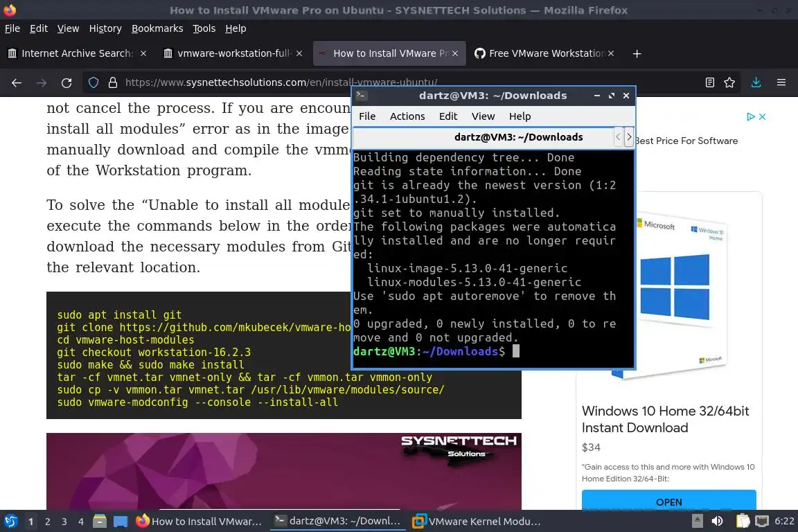Open terminal window menu icon
798x532 pixels.
coord(362,95)
